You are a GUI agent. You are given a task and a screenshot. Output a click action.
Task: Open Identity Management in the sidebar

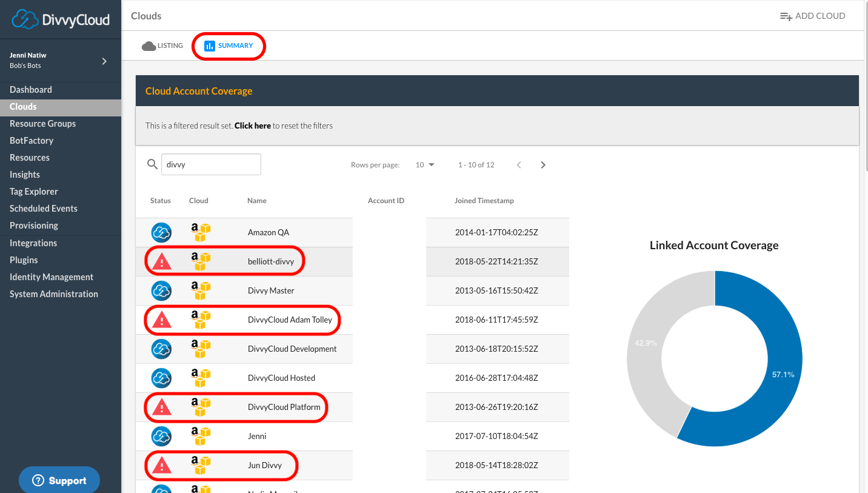click(52, 277)
